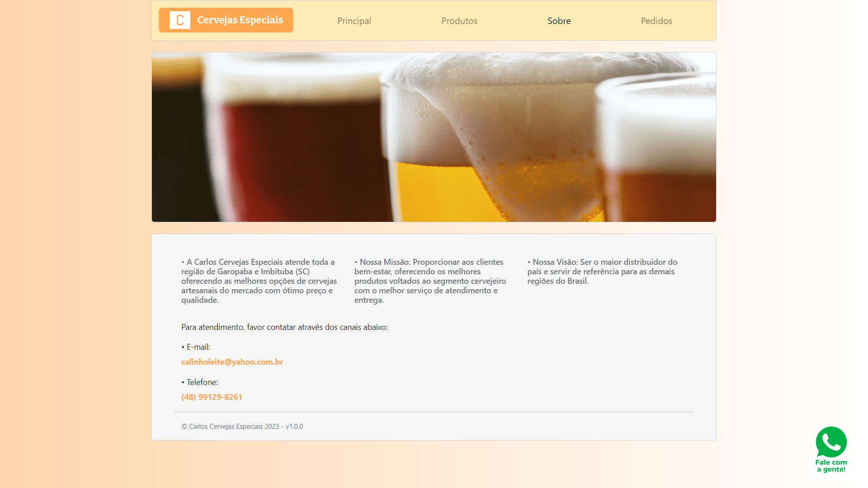This screenshot has width=868, height=488.
Task: Call the number (48) 99129-8261
Action: (212, 397)
